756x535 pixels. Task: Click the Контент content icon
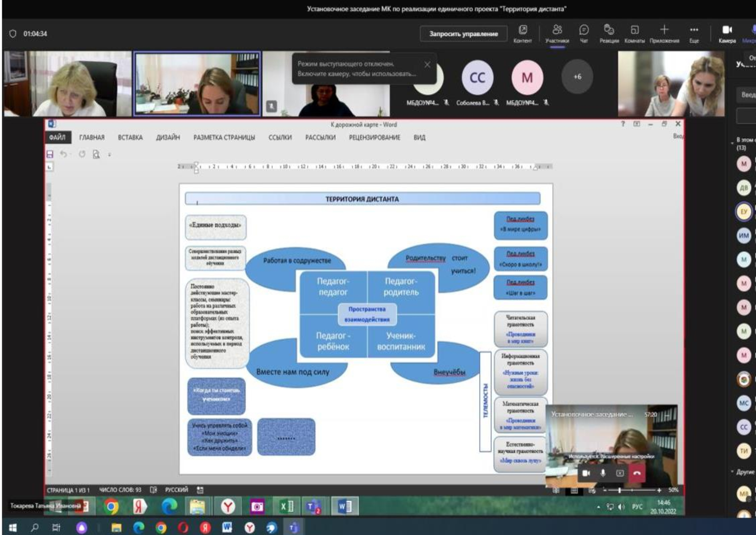tap(523, 34)
